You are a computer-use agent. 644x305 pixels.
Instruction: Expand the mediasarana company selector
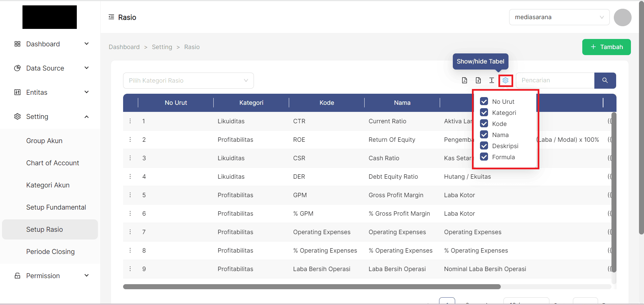(601, 17)
